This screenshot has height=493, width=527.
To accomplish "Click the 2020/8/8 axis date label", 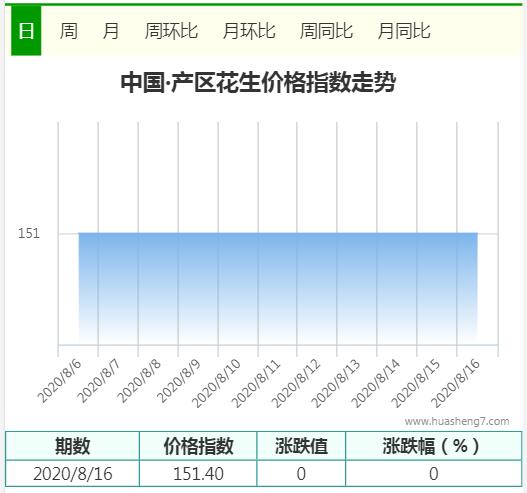I will coord(139,381).
